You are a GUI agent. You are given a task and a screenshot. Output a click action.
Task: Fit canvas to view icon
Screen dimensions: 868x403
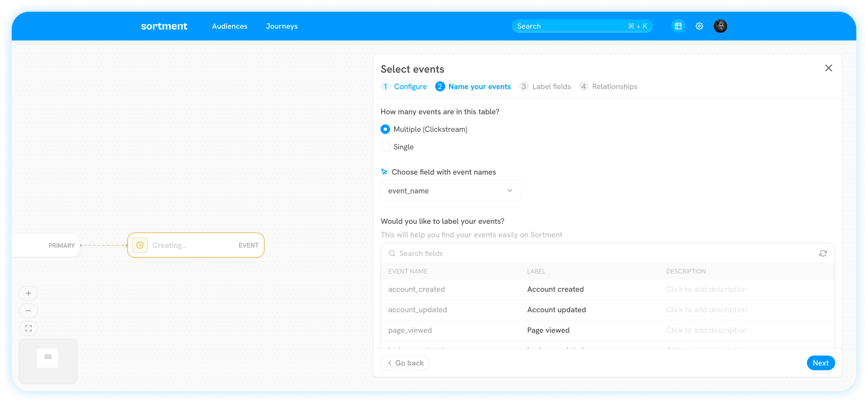click(x=29, y=328)
